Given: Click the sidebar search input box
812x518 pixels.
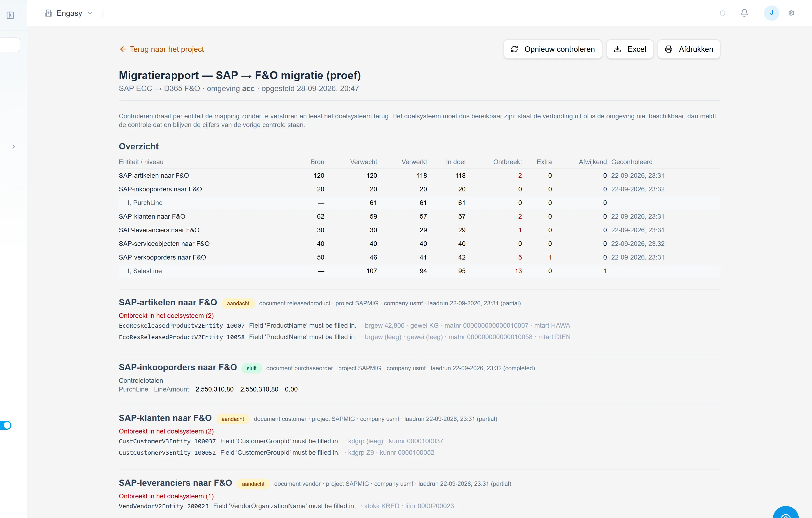Looking at the screenshot, I should click(10, 44).
